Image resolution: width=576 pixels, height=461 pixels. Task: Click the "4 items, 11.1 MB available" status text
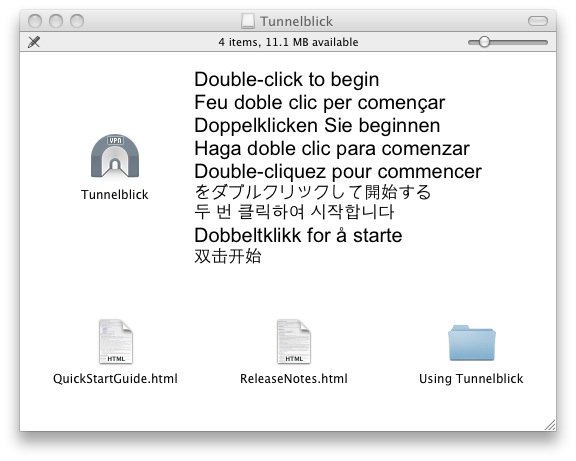pyautogui.click(x=288, y=42)
